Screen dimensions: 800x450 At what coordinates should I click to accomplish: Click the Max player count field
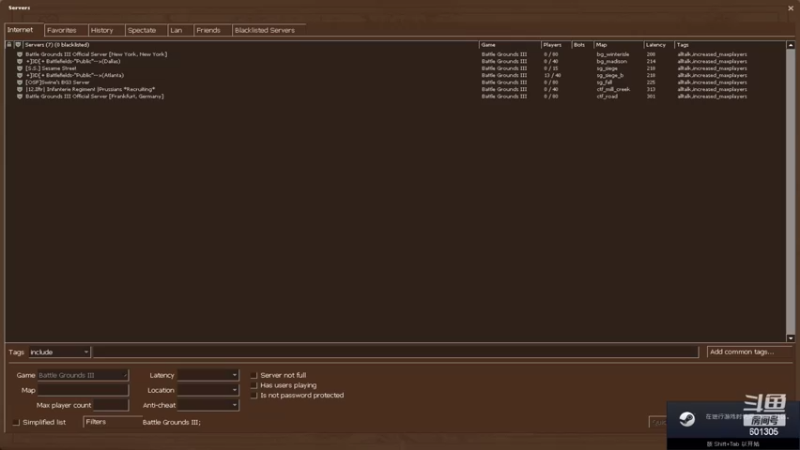(111, 405)
